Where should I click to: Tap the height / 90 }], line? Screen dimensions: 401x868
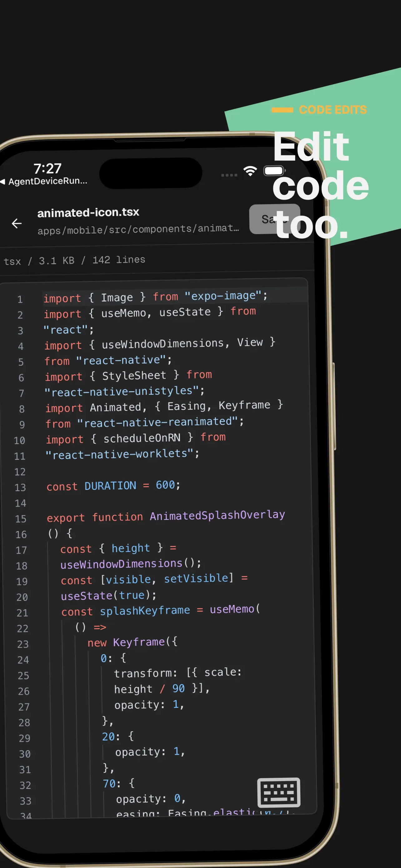pyautogui.click(x=162, y=688)
